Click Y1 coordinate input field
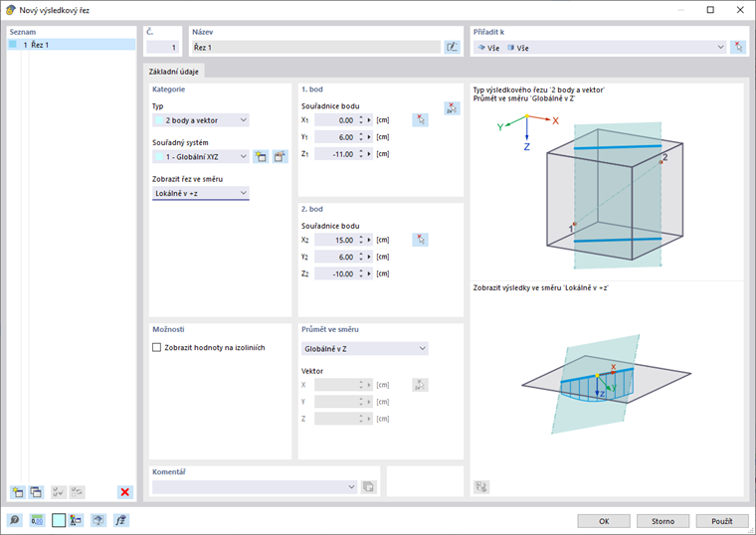756x535 pixels. (335, 137)
